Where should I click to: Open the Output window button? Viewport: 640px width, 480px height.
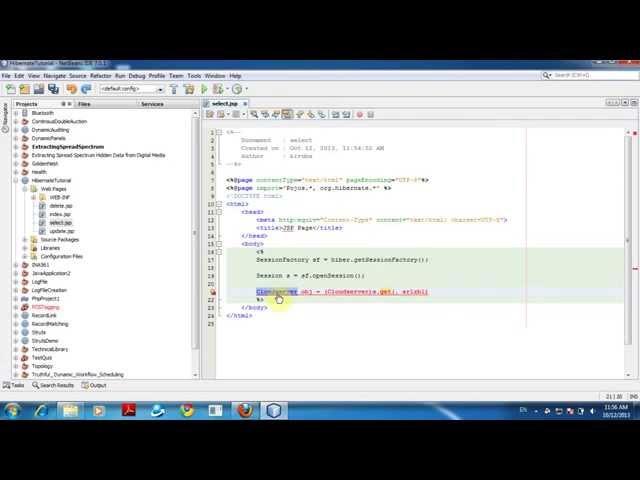pos(94,385)
